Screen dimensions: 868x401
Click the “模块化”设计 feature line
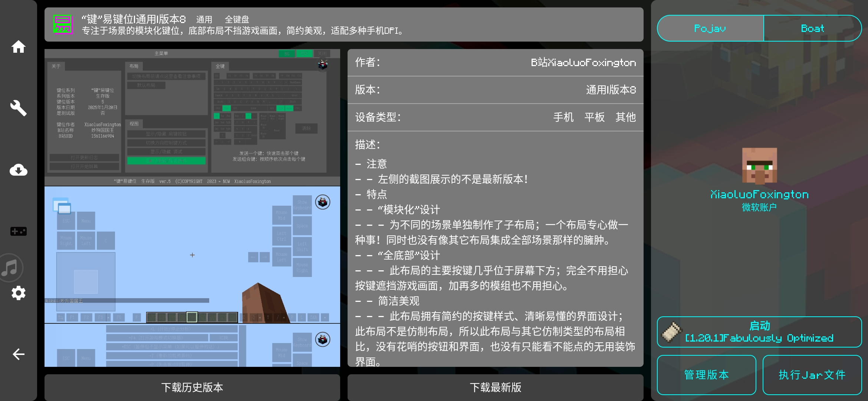[x=398, y=209]
